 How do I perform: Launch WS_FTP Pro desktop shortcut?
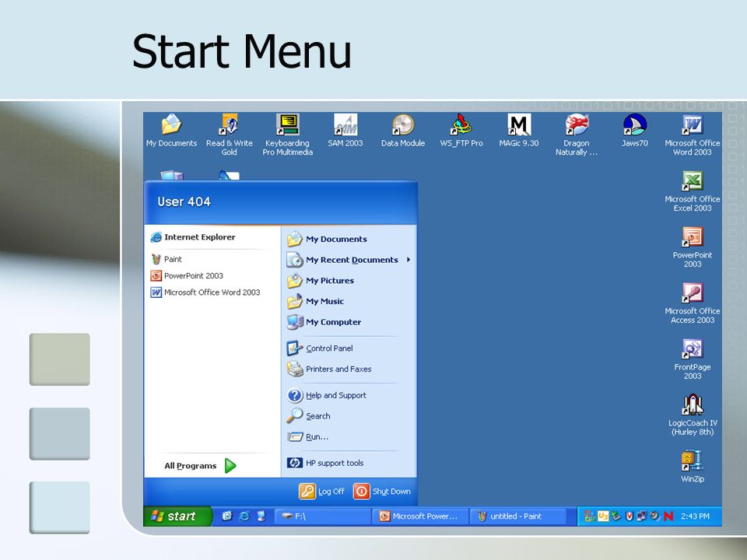coord(461,130)
